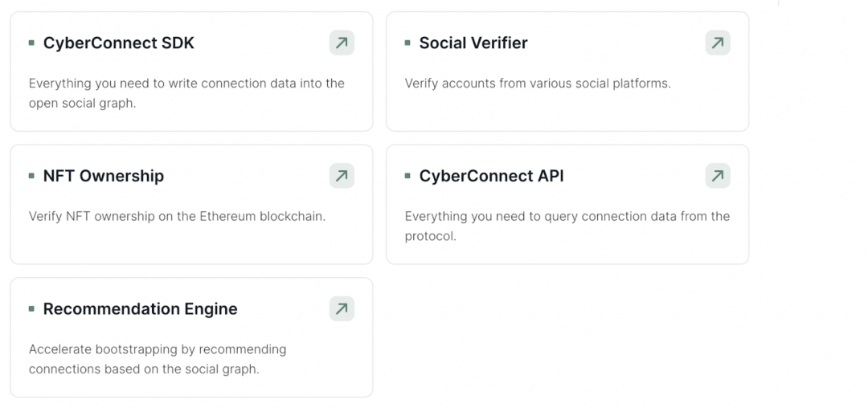This screenshot has height=416, width=868.
Task: Click the bullet marker beside CyberConnect API
Action: [407, 176]
